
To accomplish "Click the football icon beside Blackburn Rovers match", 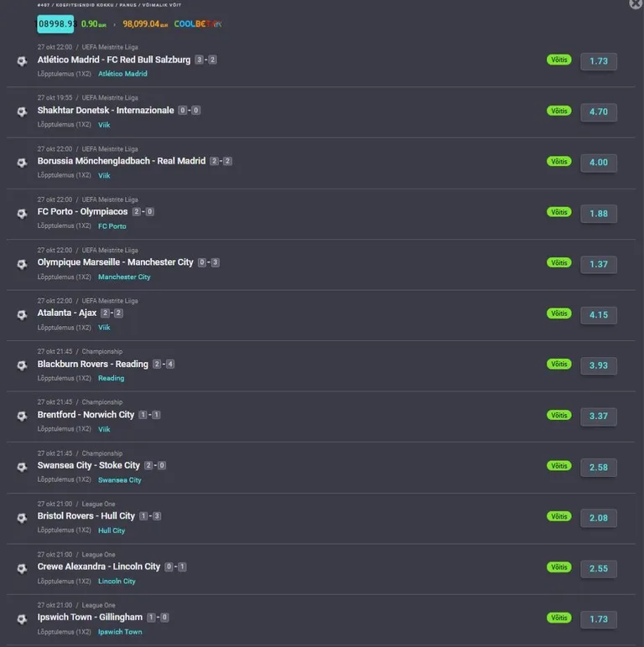I will 23,365.
